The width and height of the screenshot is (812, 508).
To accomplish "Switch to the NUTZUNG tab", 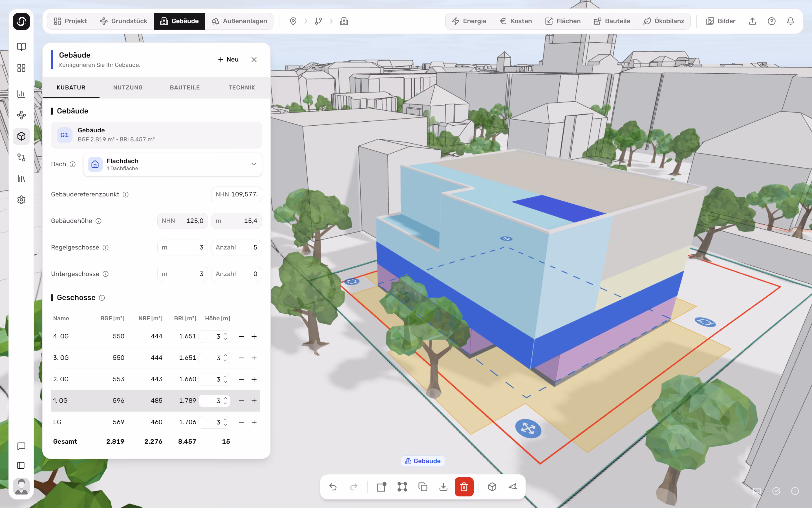I will 128,87.
